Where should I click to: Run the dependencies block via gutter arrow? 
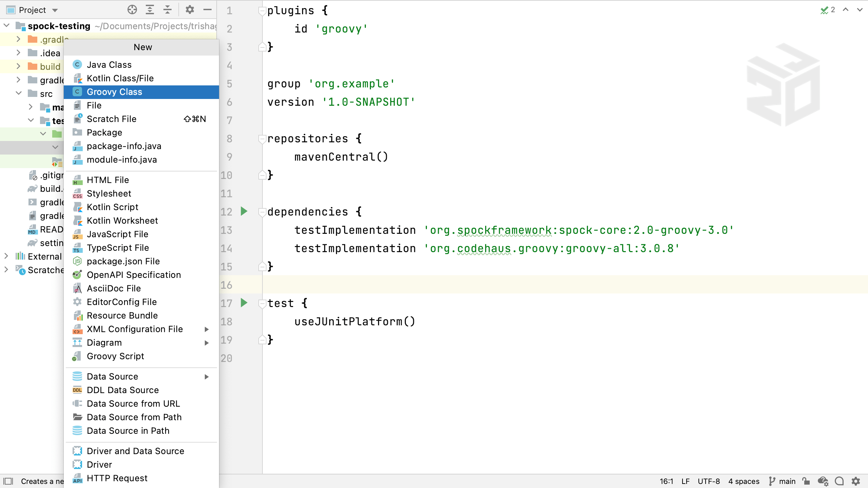244,211
